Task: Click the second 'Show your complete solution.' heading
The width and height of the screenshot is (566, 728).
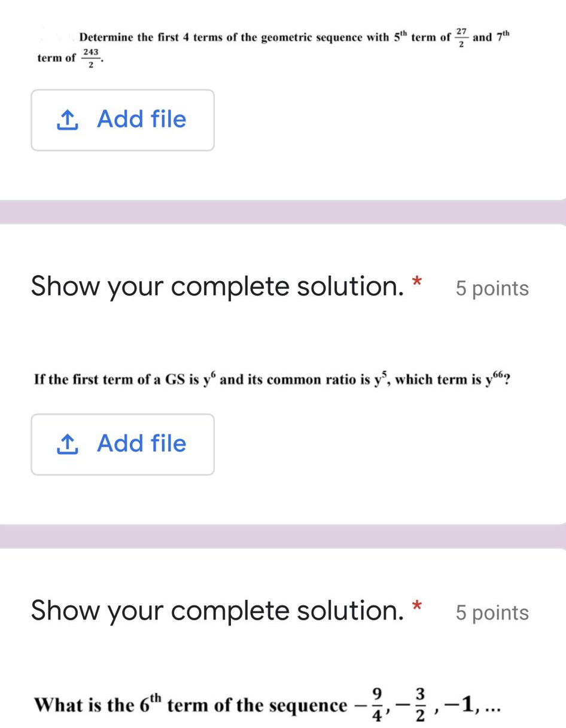Action: coord(218,611)
